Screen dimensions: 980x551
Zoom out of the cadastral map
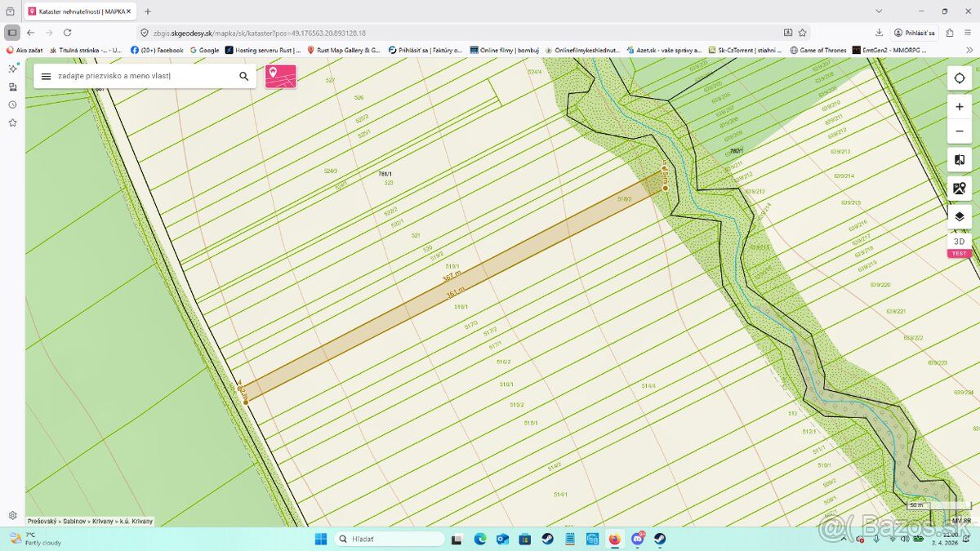point(959,131)
